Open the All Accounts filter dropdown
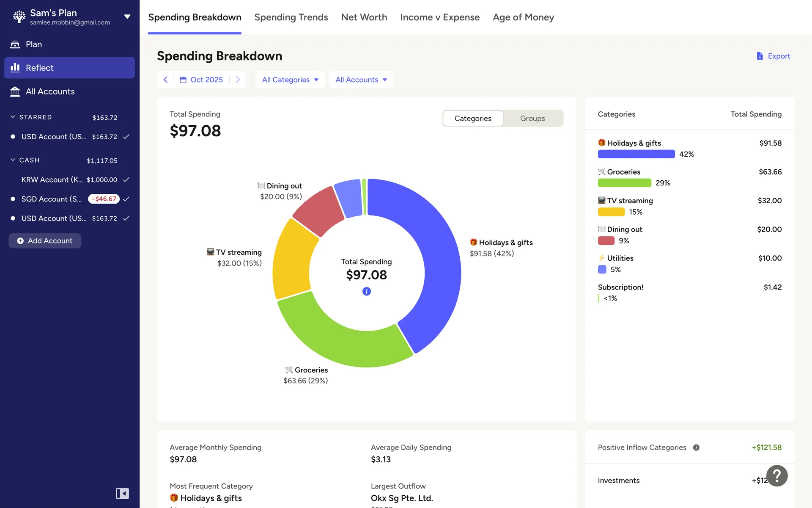Image resolution: width=812 pixels, height=508 pixels. point(361,80)
